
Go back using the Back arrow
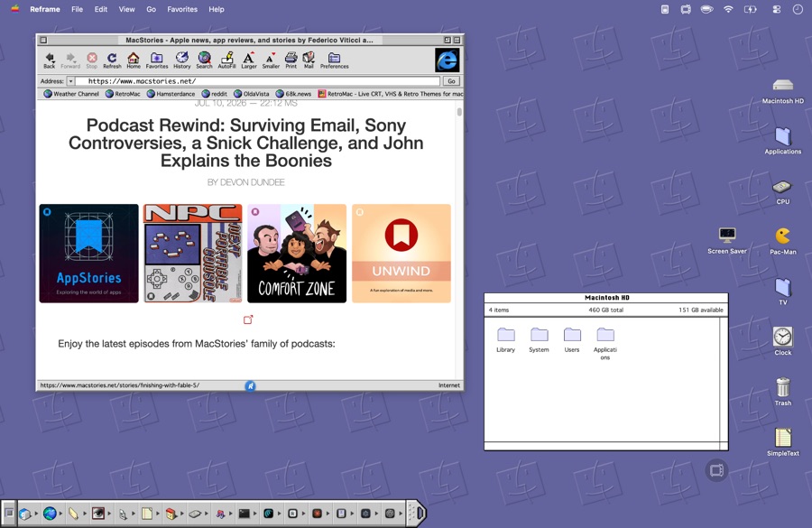coord(50,60)
